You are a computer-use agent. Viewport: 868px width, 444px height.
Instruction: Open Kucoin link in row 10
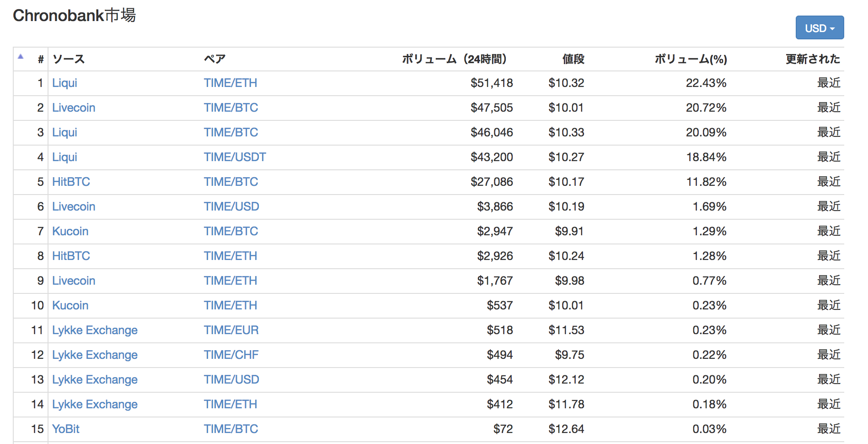[70, 305]
